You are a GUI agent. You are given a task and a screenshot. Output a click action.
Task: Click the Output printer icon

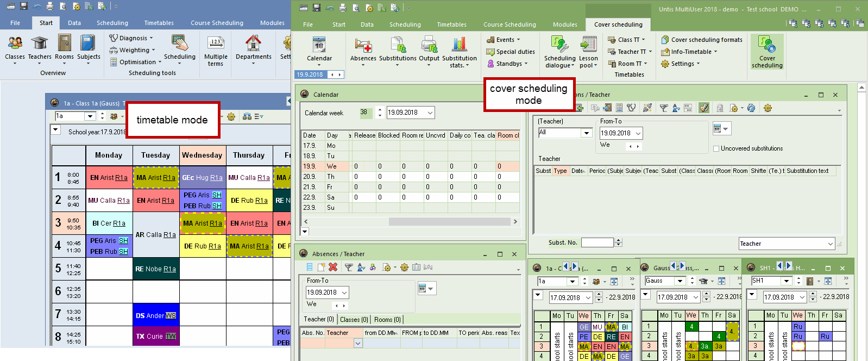(x=429, y=50)
